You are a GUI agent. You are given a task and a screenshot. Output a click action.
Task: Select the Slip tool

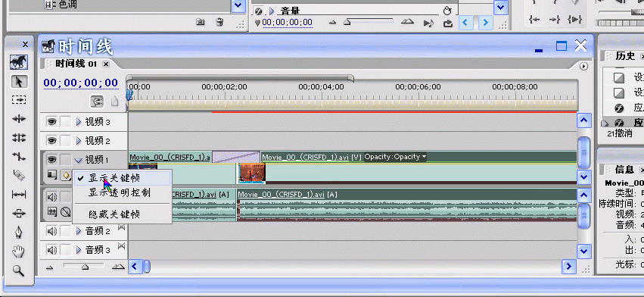click(19, 195)
